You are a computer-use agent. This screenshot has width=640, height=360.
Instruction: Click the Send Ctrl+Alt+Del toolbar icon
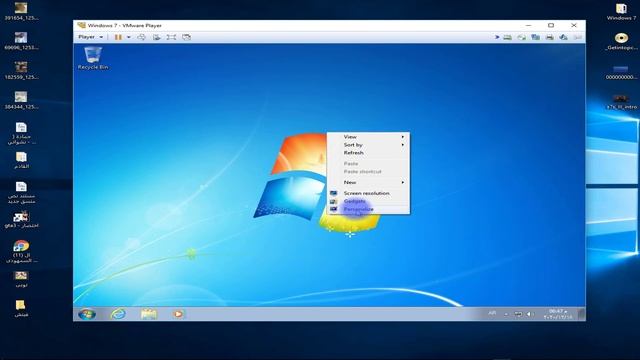141,37
